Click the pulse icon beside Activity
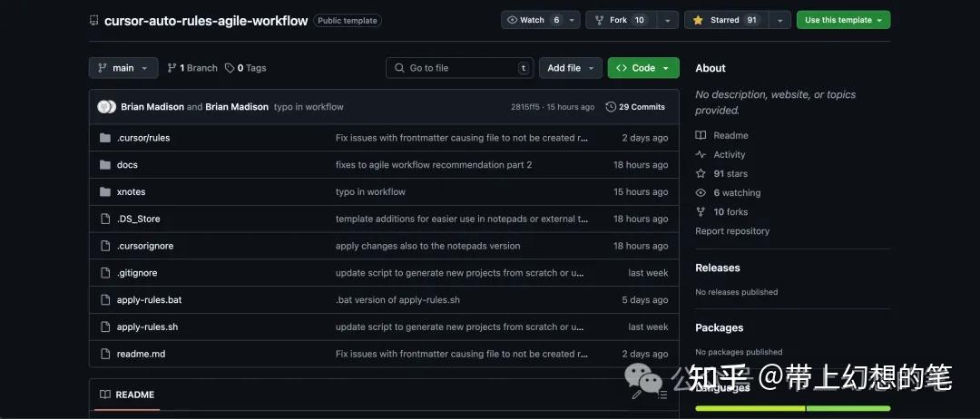 [701, 155]
